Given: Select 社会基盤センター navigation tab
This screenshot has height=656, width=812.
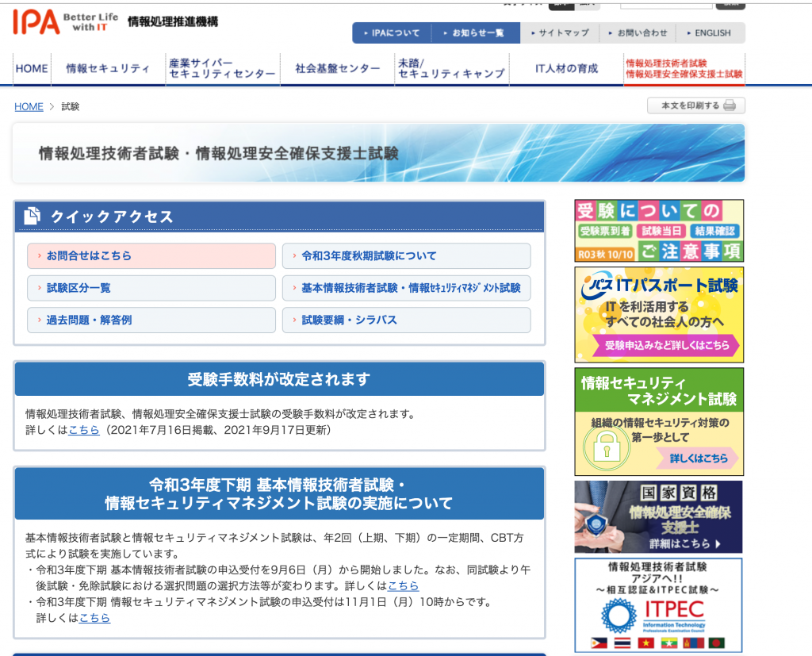Looking at the screenshot, I should (337, 68).
